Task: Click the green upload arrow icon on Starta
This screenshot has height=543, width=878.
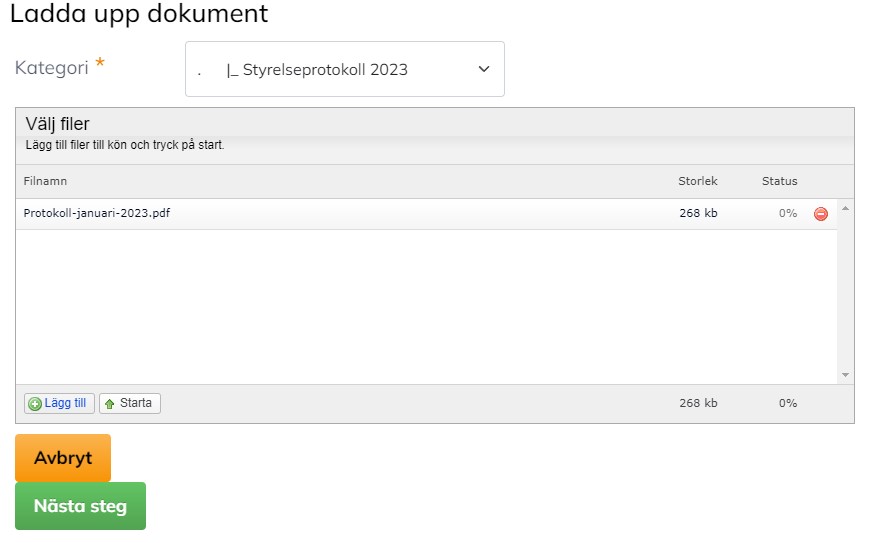Action: click(110, 404)
